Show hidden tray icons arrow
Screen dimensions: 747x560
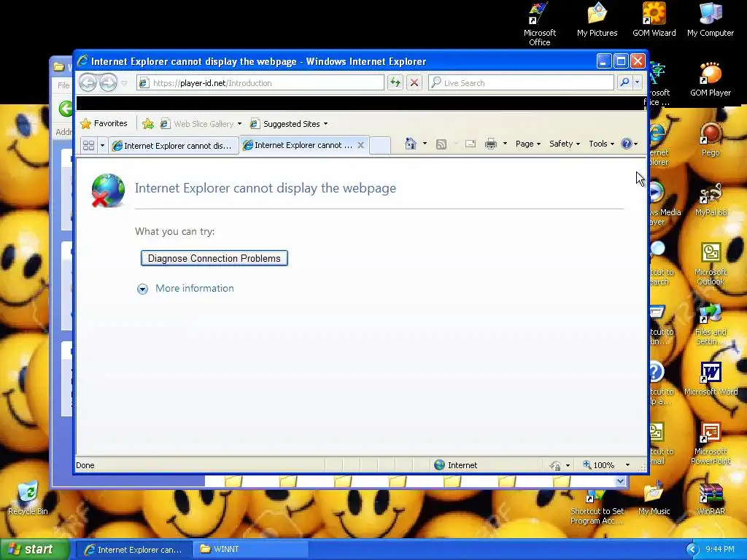(692, 550)
